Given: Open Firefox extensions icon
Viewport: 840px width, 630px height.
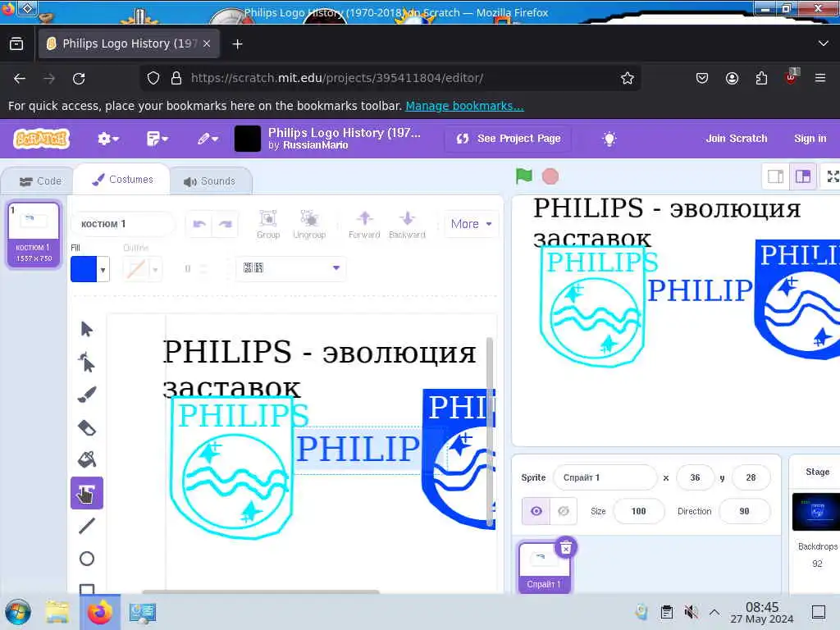Looking at the screenshot, I should tap(761, 79).
